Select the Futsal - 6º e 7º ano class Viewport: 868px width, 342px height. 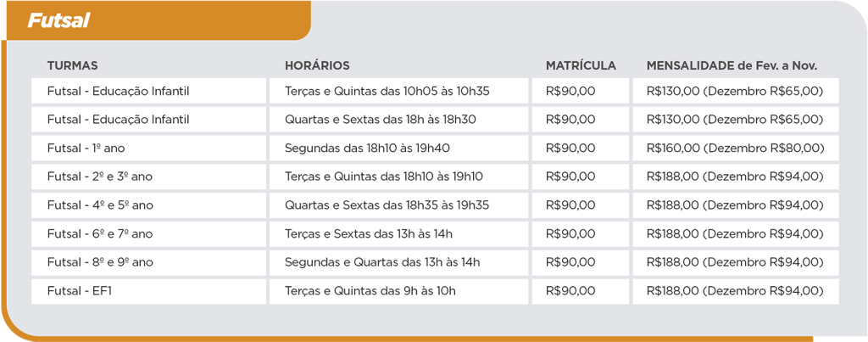point(149,234)
